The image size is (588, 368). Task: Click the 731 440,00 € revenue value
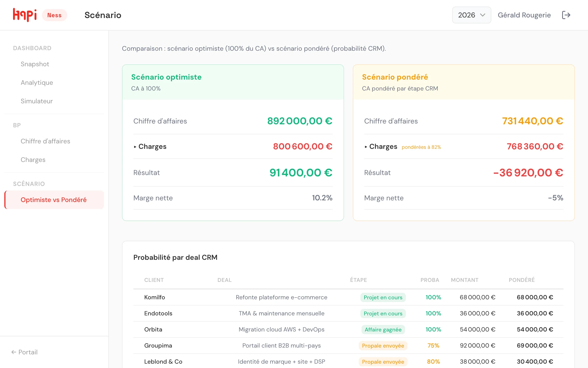(532, 121)
